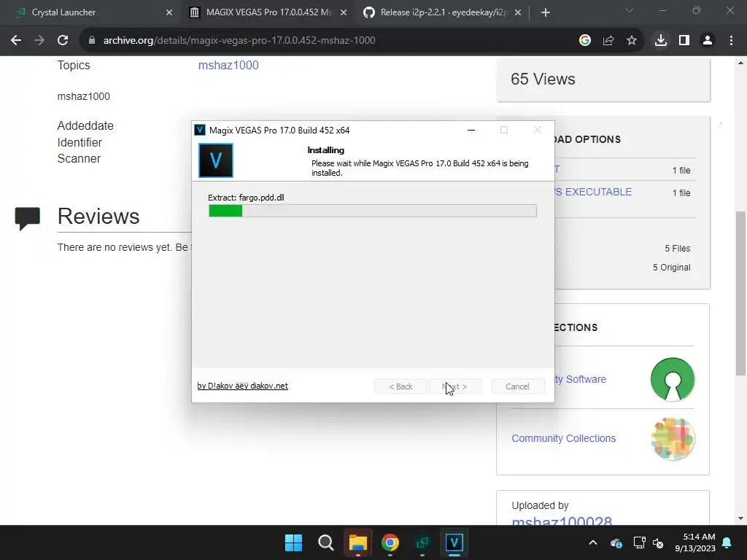Open the tab search chevron
Viewport: 747px width, 560px height.
[x=630, y=10]
